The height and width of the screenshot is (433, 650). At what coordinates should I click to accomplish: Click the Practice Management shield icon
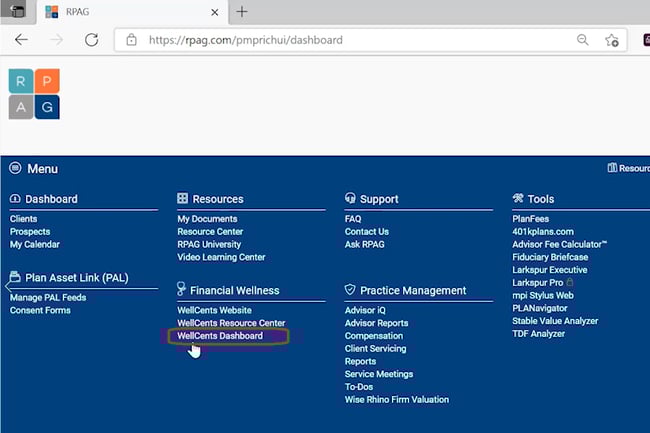coord(350,289)
